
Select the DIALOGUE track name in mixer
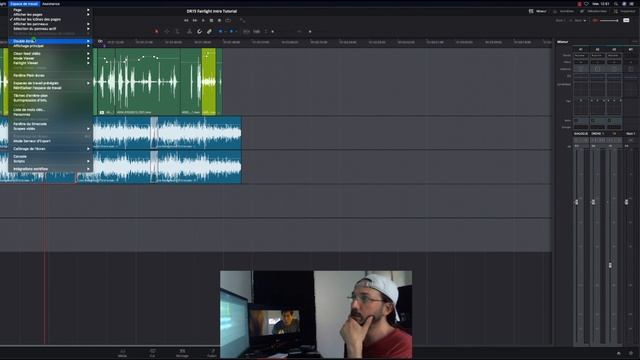point(581,133)
